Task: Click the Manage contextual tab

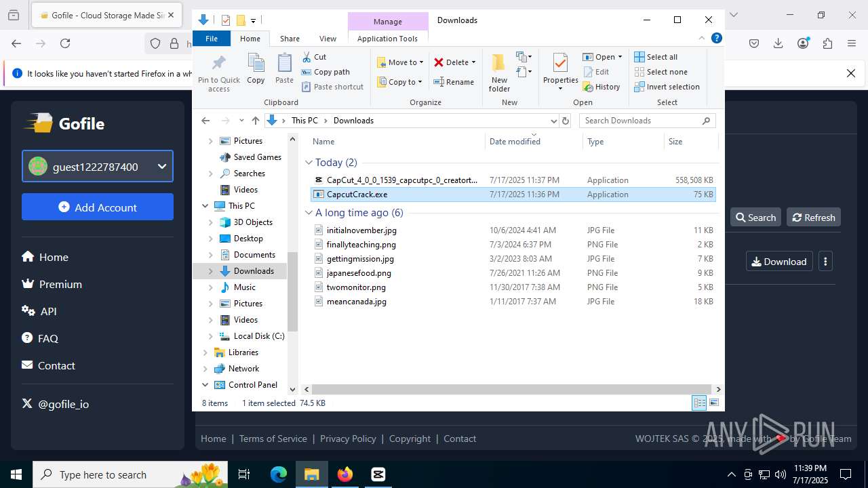Action: 388,22
